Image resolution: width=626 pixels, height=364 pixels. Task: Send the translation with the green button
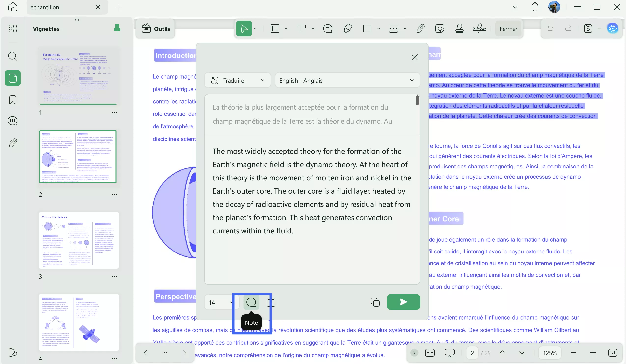click(403, 302)
